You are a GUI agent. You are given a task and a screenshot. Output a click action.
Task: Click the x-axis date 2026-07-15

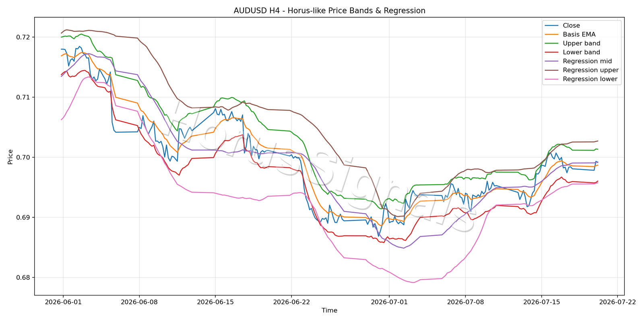pos(541,302)
